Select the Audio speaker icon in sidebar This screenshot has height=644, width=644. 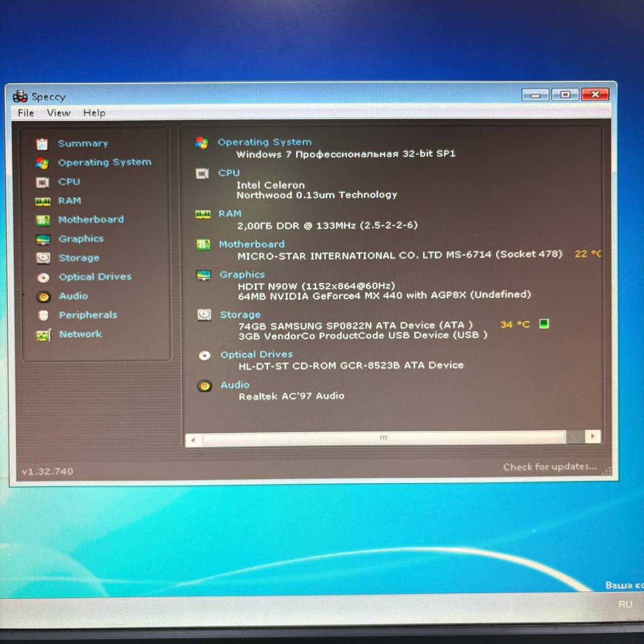pos(44,297)
